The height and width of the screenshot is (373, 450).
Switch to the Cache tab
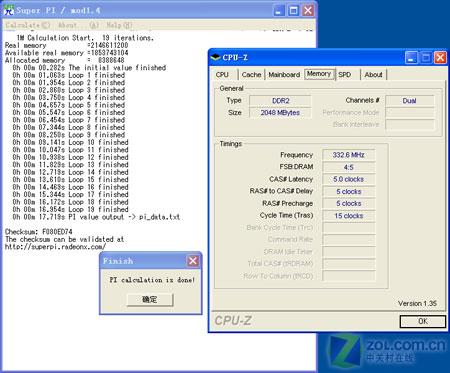tap(251, 75)
